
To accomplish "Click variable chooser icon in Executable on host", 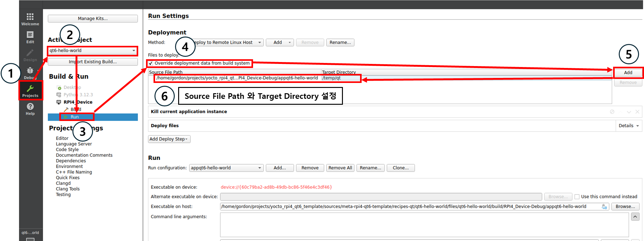I will 604,207.
